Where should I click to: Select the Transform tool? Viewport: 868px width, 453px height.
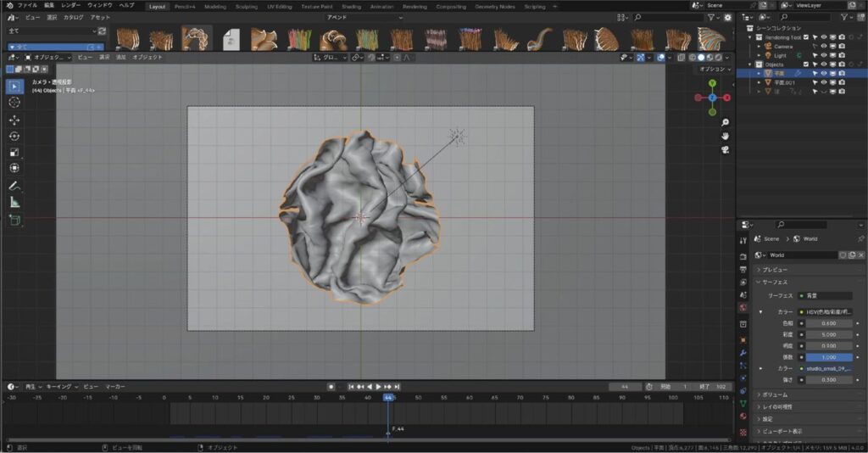tap(14, 168)
